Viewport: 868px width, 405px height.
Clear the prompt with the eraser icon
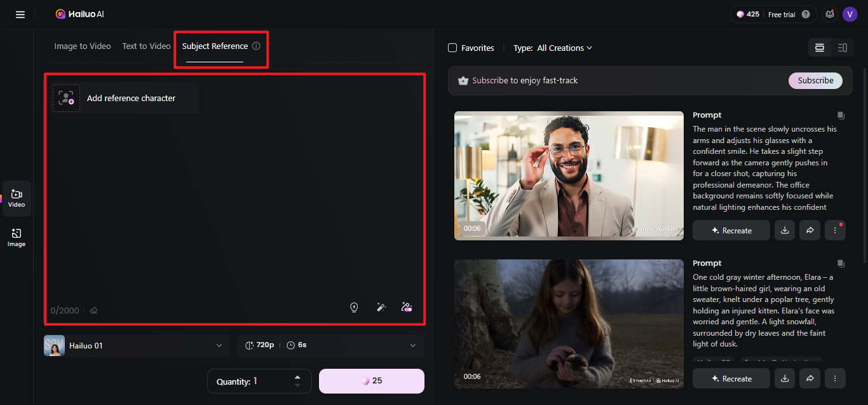pyautogui.click(x=93, y=311)
